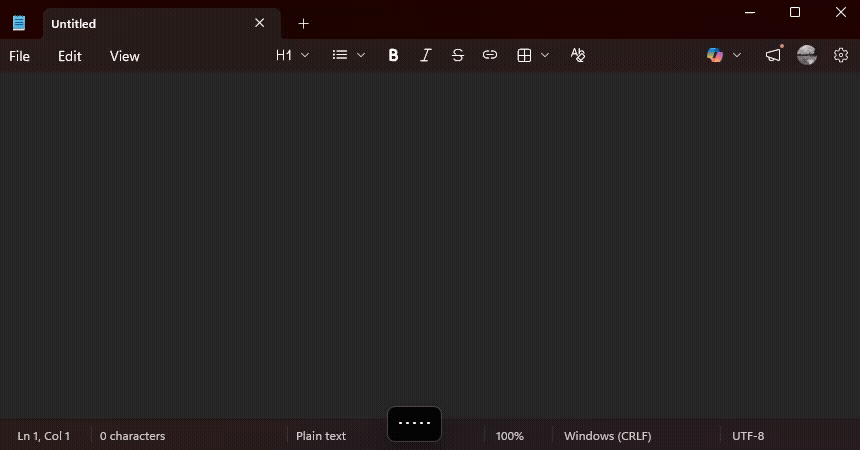860x450 pixels.
Task: Open Notepad settings gear
Action: click(841, 55)
